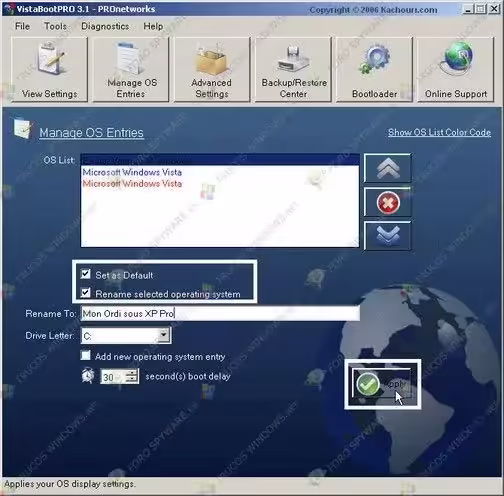Open the Backup/Restore Center
Image resolution: width=504 pixels, height=496 pixels.
coord(293,69)
